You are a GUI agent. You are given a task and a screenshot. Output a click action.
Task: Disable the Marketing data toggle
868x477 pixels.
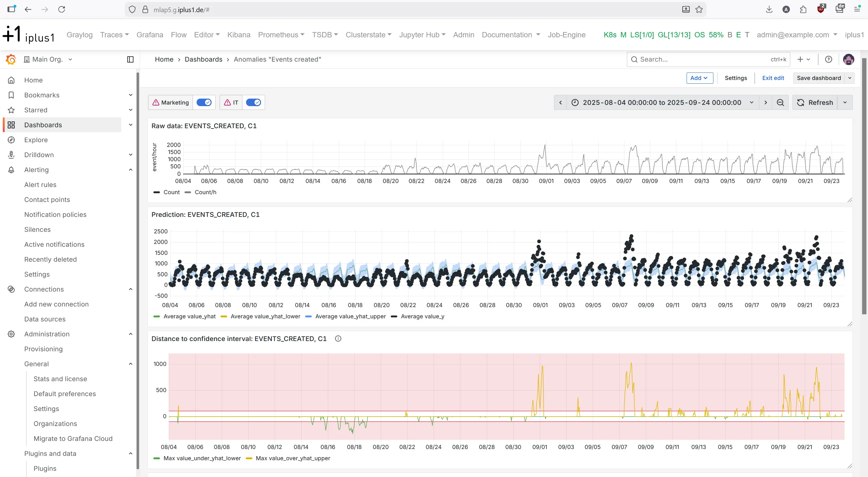(204, 102)
